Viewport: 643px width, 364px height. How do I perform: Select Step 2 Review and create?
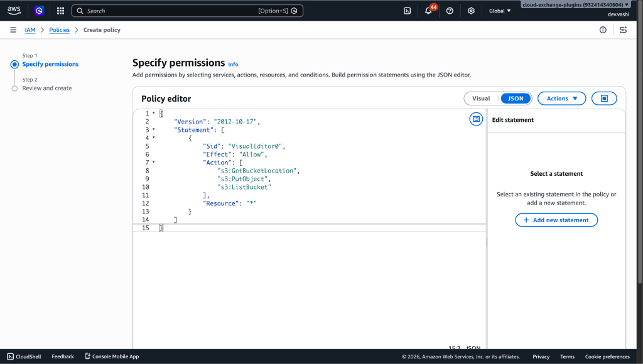click(46, 88)
